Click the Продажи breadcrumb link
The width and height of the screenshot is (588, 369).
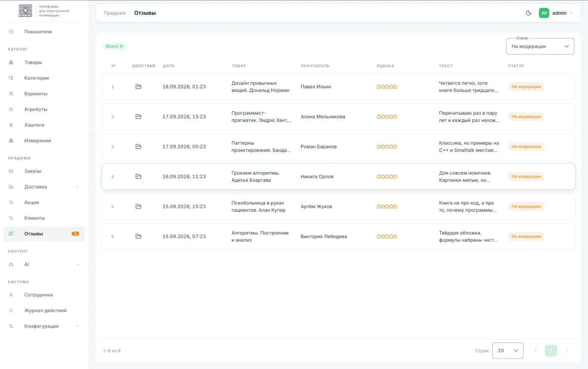tap(115, 13)
